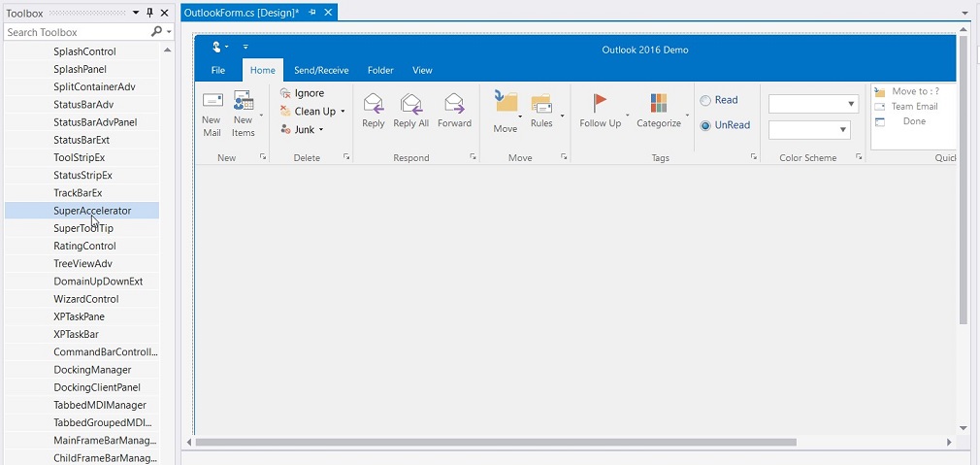Select XPTaskBar in the Toolbox

82,334
